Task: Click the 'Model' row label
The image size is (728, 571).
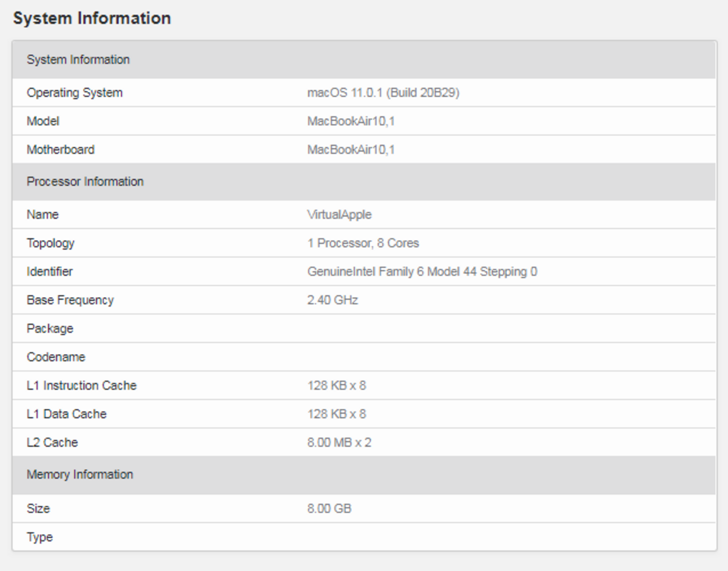Action: coord(43,121)
